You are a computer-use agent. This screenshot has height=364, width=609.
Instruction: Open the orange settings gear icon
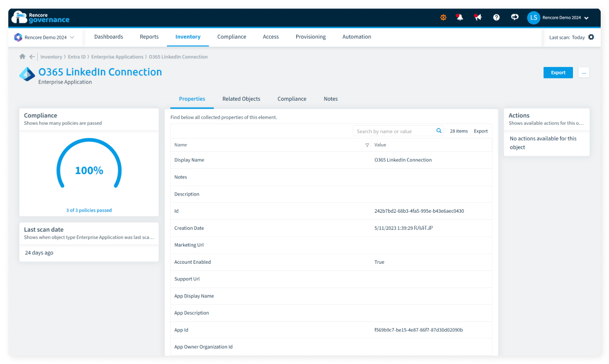[443, 18]
